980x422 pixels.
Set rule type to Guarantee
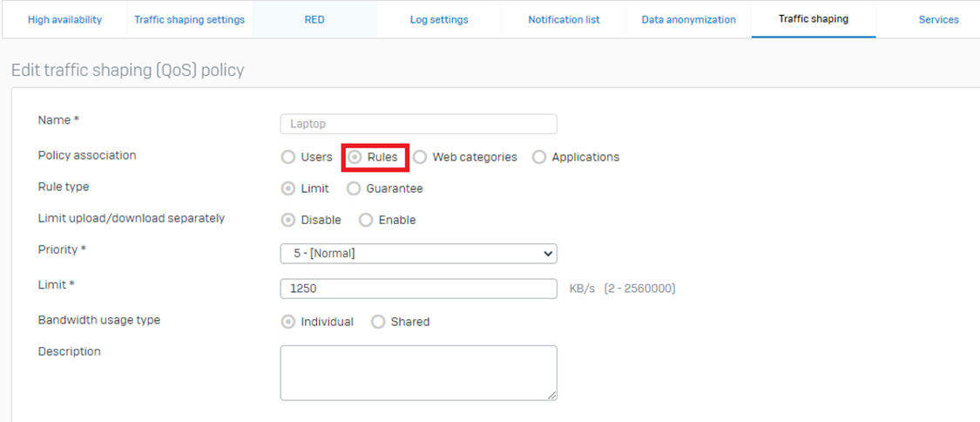(x=354, y=188)
